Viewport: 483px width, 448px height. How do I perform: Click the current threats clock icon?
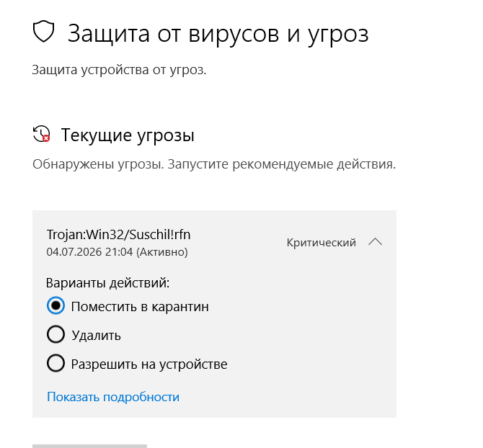tap(41, 134)
